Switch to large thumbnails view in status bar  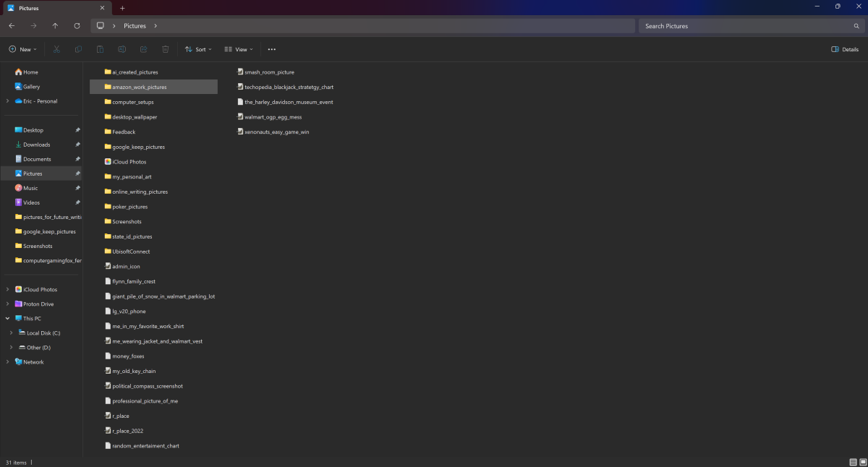click(861, 462)
